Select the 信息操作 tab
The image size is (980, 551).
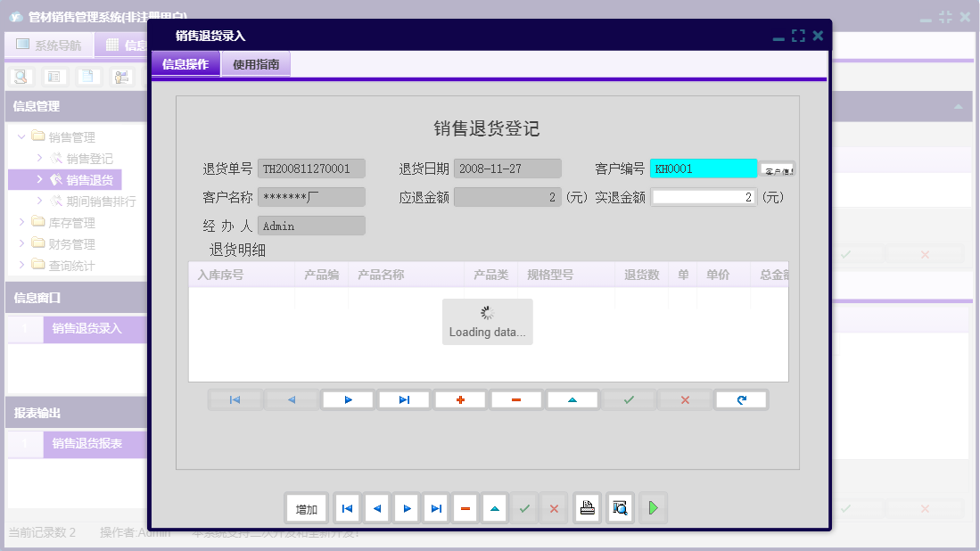click(x=185, y=63)
